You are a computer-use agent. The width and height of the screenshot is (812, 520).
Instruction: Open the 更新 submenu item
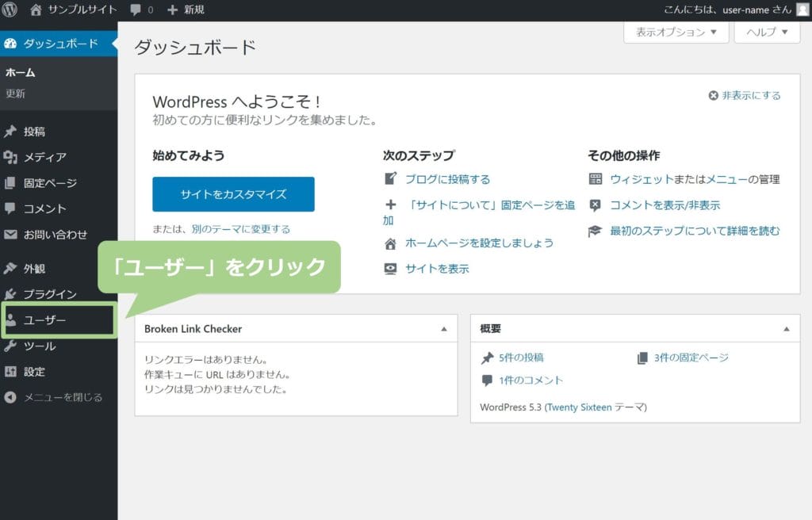click(x=16, y=94)
